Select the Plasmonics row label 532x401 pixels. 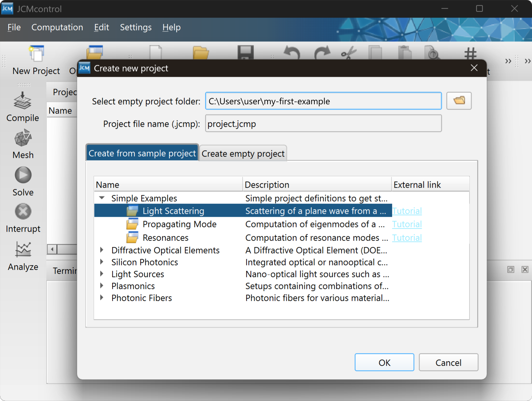click(133, 286)
